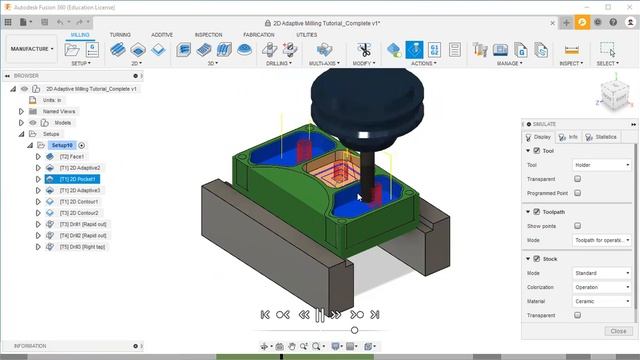Open the Material Ceramic dropdown
The height and width of the screenshot is (360, 640).
602,301
